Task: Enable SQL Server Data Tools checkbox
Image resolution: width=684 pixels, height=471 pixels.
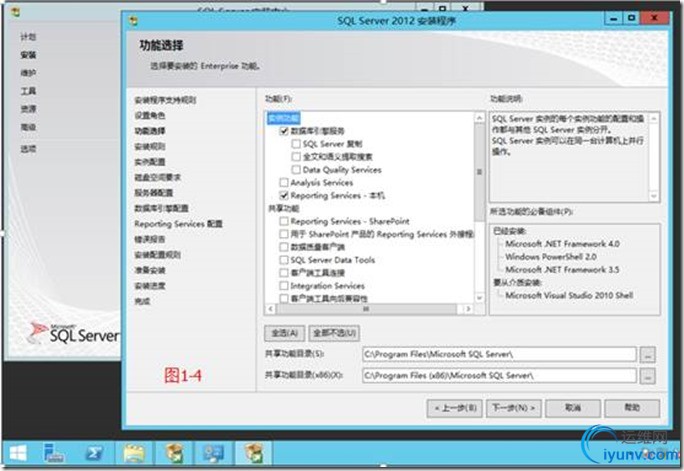Action: click(284, 260)
